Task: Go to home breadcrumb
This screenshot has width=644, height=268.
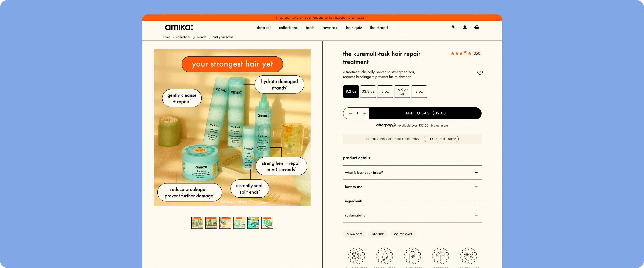Action: 166,37
